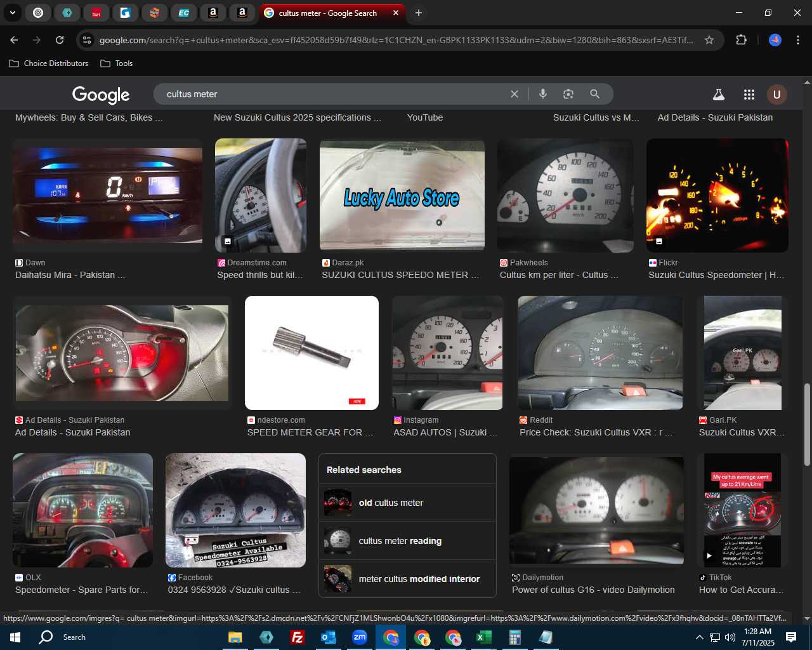
Task: Run the search with the magnifier icon
Action: pos(594,94)
